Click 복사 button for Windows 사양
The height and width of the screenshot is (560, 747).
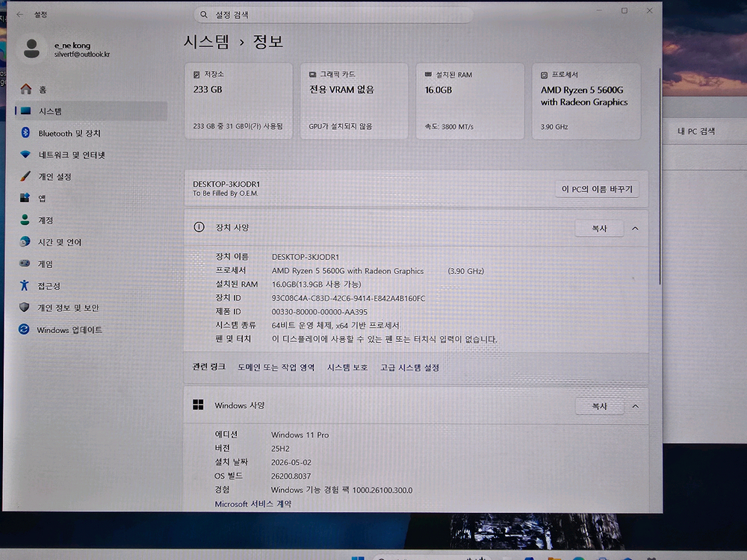tap(599, 406)
